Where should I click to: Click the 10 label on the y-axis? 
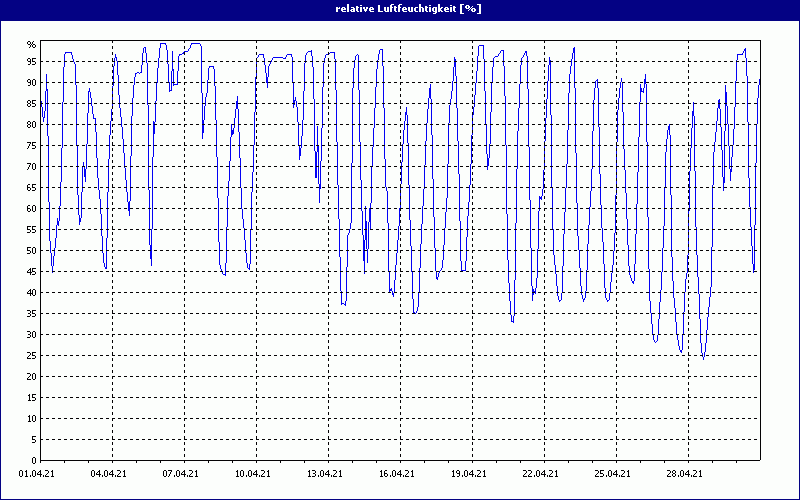(31, 419)
